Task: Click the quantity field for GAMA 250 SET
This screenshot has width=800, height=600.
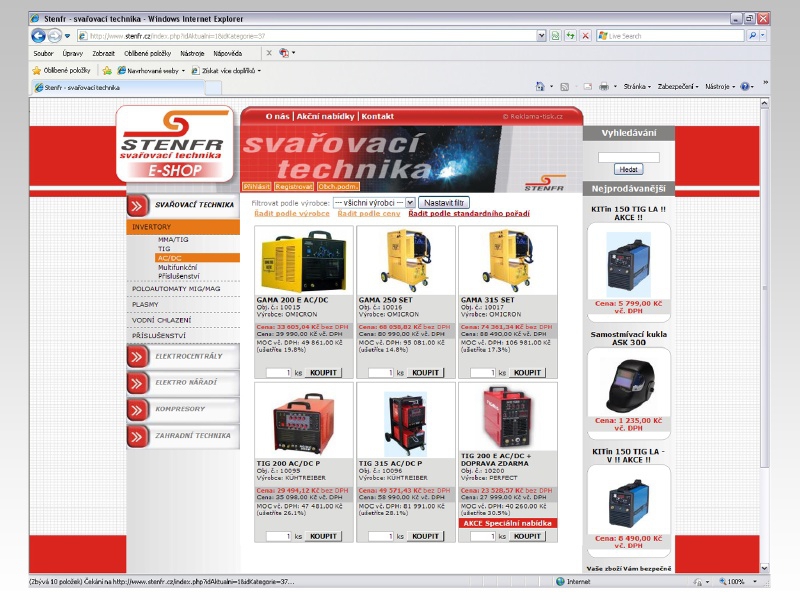Action: [381, 373]
